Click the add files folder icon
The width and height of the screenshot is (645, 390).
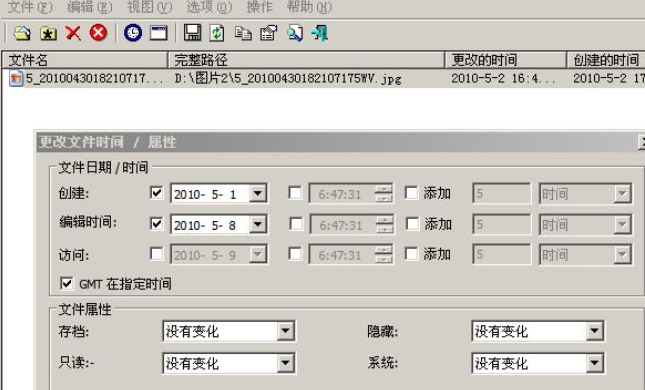coord(22,33)
